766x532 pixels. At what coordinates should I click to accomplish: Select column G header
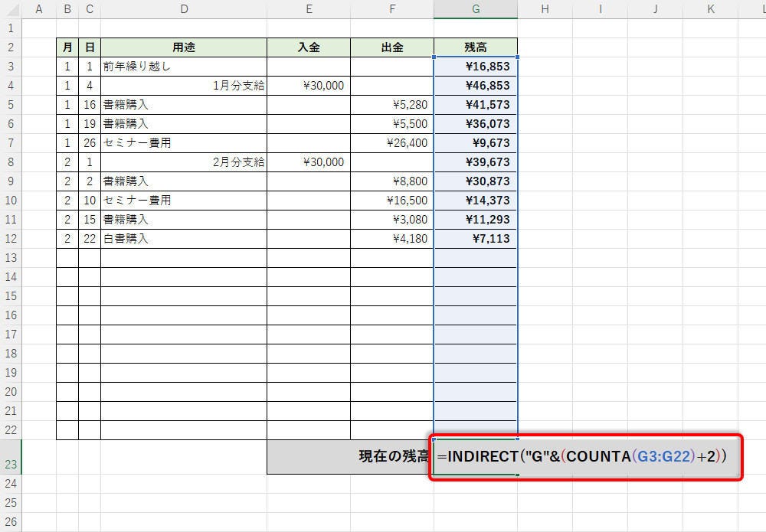(476, 9)
